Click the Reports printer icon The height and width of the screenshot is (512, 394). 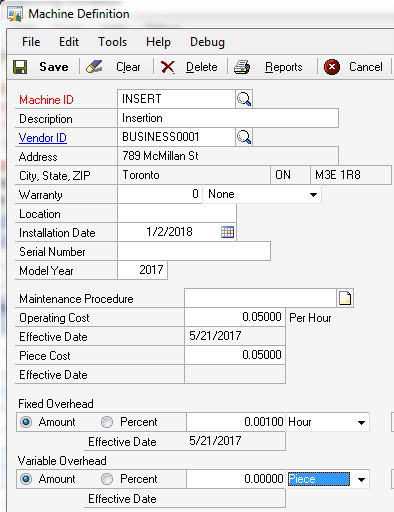(x=242, y=67)
